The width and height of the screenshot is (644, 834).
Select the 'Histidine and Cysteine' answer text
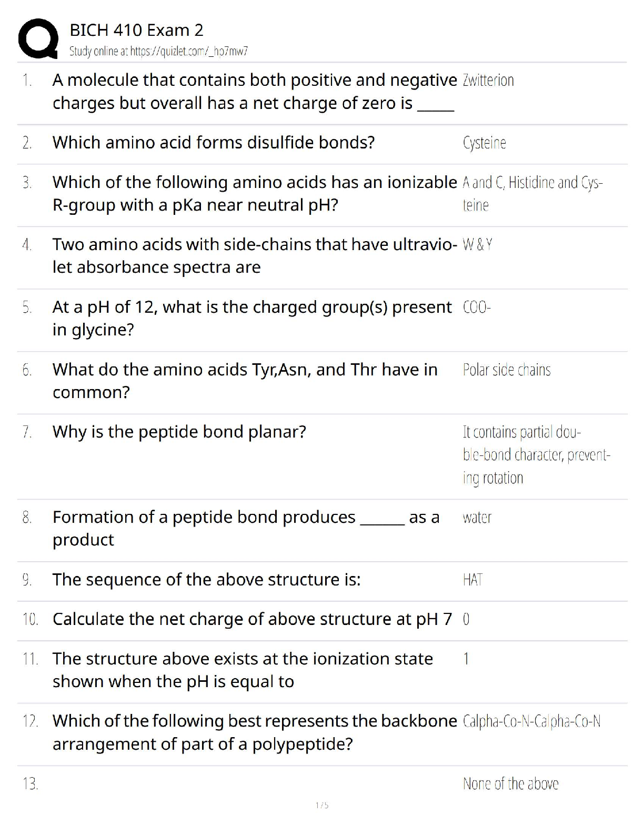click(532, 193)
